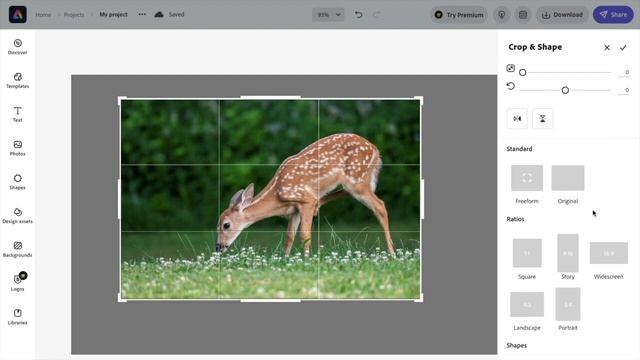This screenshot has height=360, width=640.
Task: Open the zoom level dropdown
Action: click(x=328, y=15)
